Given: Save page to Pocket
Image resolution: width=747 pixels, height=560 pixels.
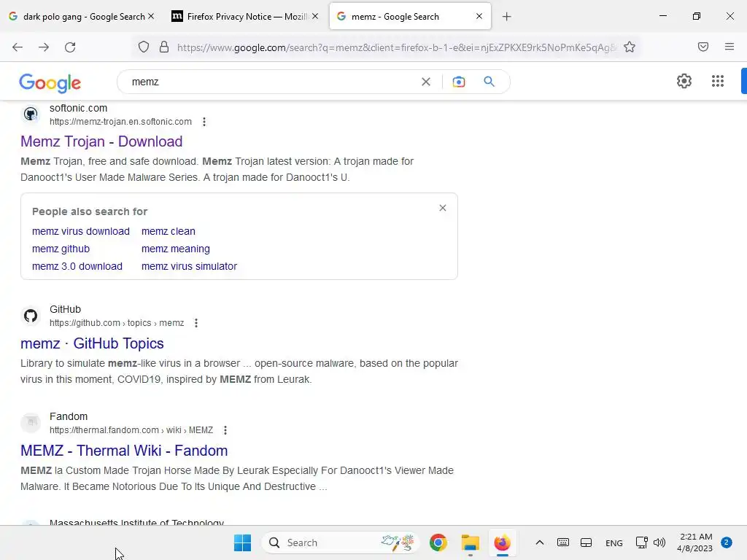Looking at the screenshot, I should [x=703, y=47].
